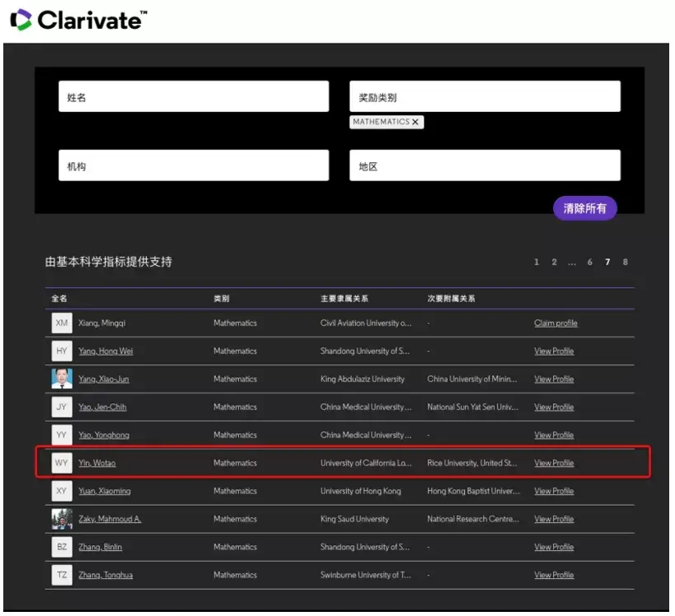Remove the MATHEMATICS filter tag
Viewport: 675px width, 616px height.
coord(415,122)
